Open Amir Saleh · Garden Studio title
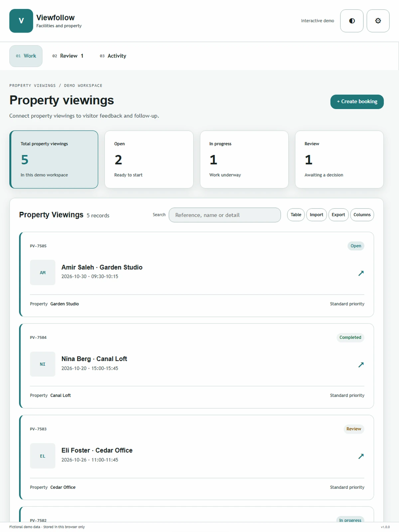Screen dimensions: 399x532 (102, 267)
